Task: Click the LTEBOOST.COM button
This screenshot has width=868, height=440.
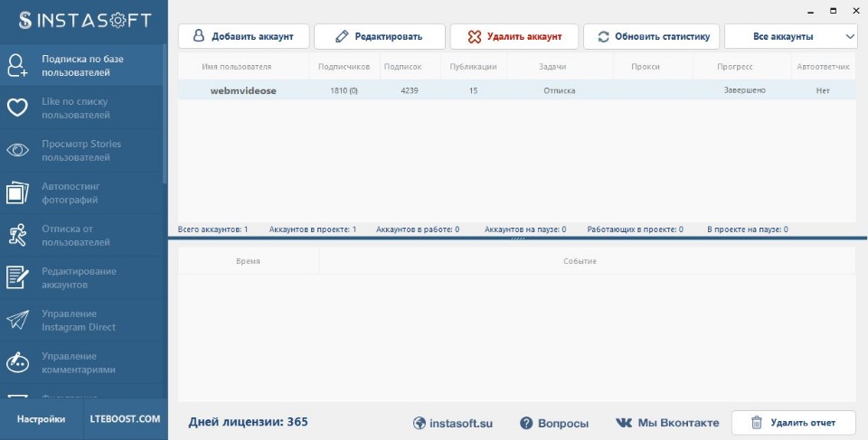Action: 125,419
